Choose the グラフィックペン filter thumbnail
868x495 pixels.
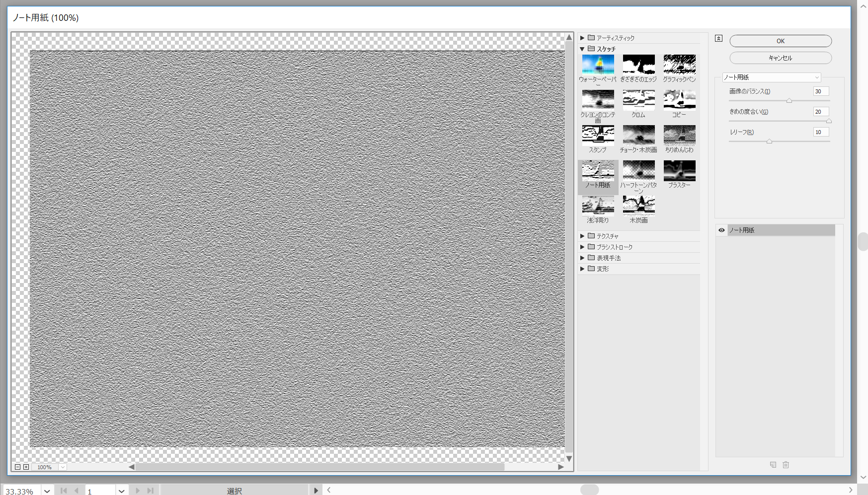679,65
